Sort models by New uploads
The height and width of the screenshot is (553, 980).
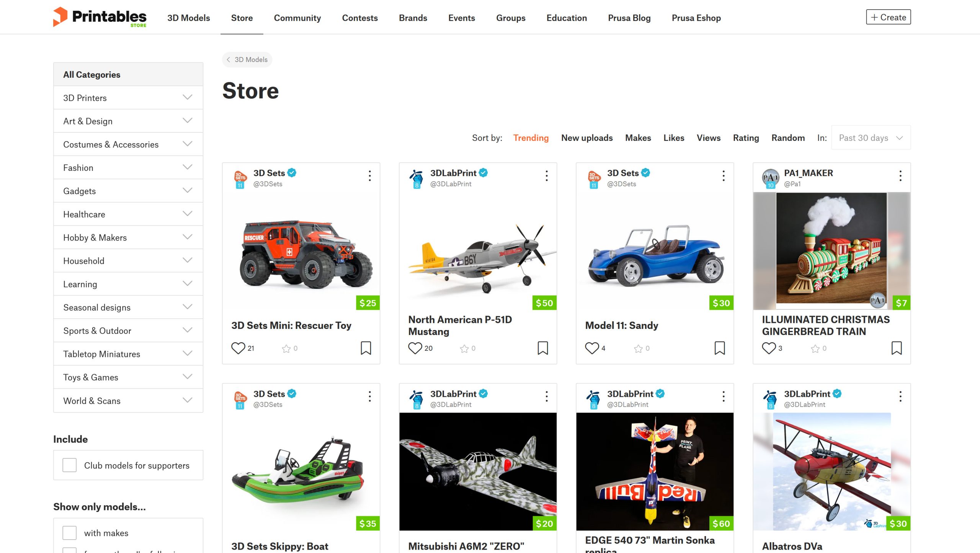click(x=587, y=138)
